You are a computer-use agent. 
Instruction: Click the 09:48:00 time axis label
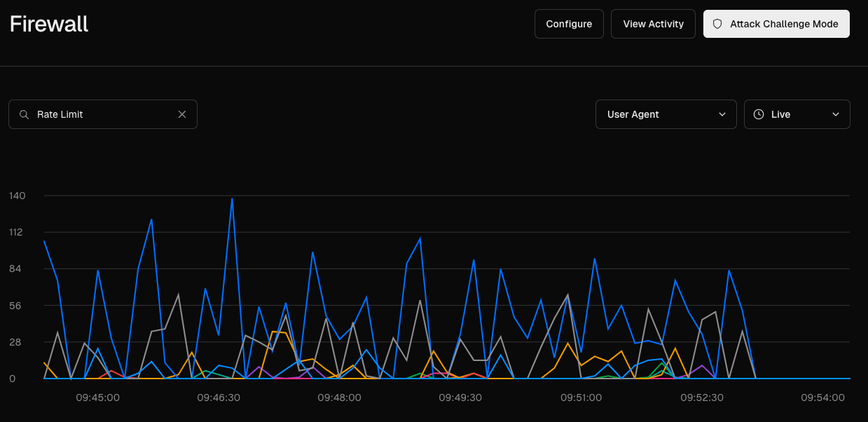pos(339,397)
